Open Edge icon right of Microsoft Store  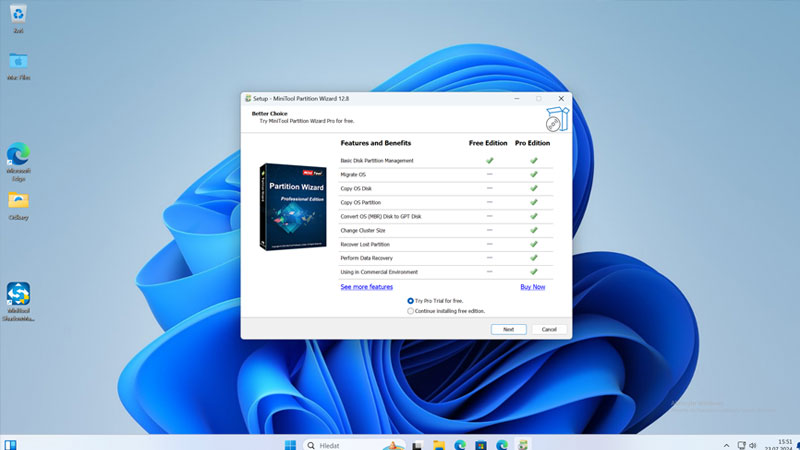[502, 445]
